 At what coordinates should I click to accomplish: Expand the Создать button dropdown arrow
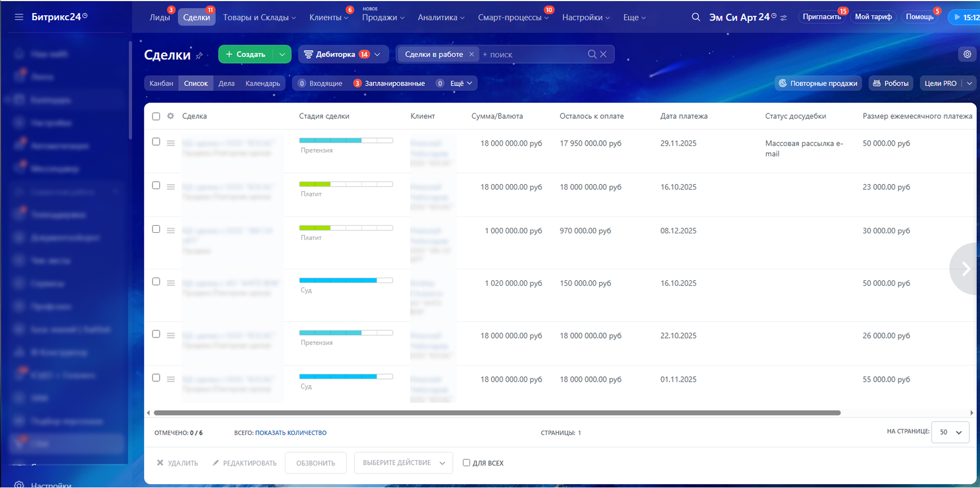[282, 55]
